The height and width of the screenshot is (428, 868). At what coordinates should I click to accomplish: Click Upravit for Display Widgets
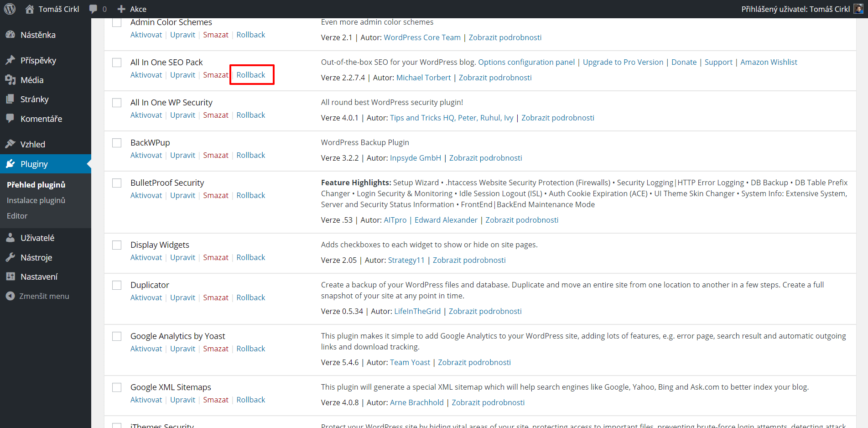pos(182,257)
